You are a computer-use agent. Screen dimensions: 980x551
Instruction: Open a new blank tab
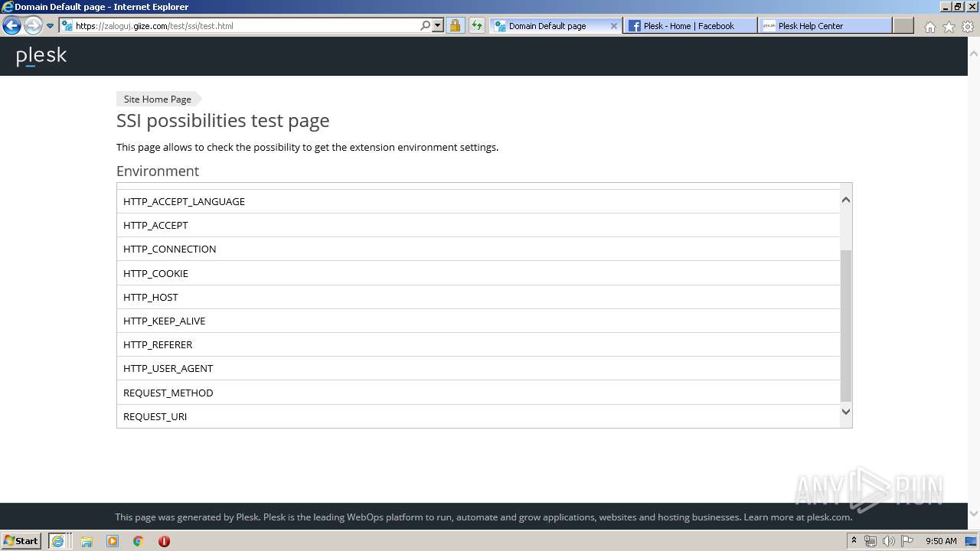[x=903, y=25]
